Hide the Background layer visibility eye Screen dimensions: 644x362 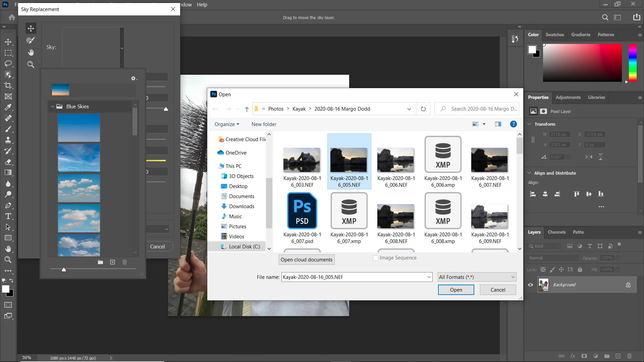click(x=531, y=285)
